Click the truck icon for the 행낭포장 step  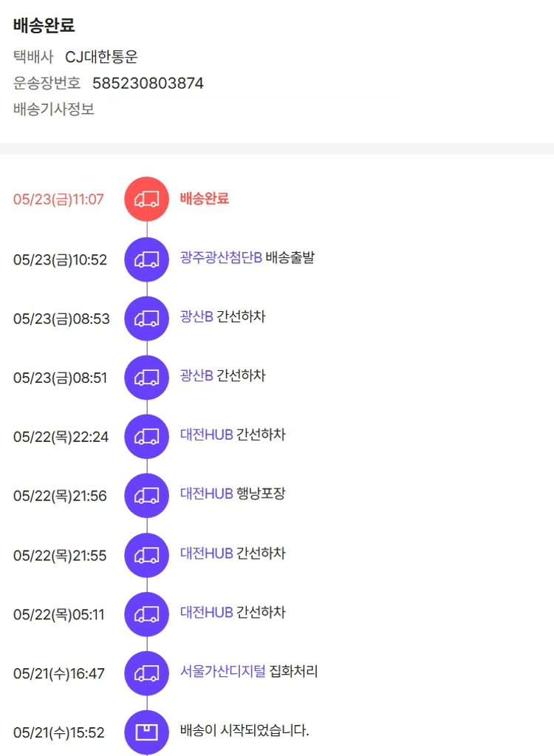[x=147, y=496]
